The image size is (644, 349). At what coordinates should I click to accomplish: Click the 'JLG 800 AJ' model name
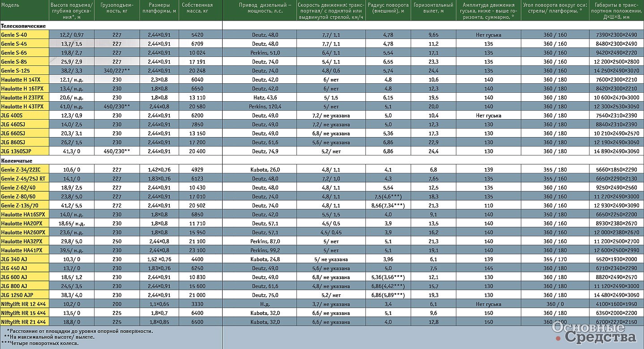click(x=14, y=286)
